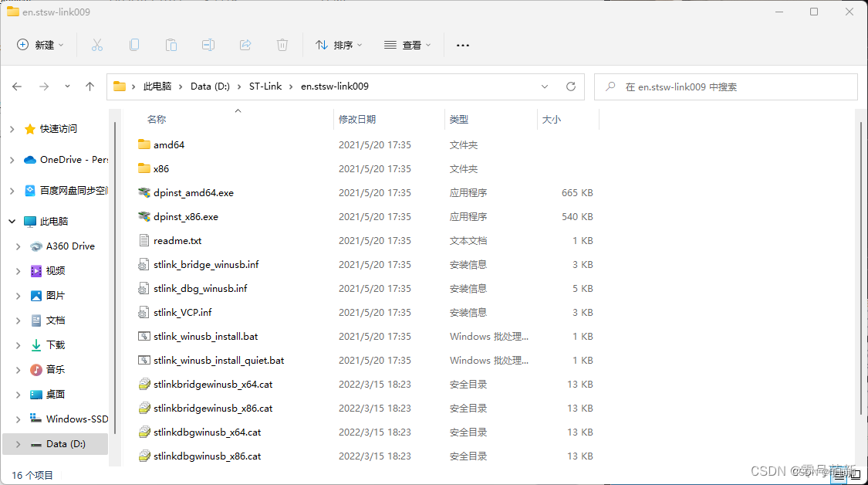The image size is (868, 485).
Task: Click the Music icon in sidebar
Action: (x=36, y=370)
